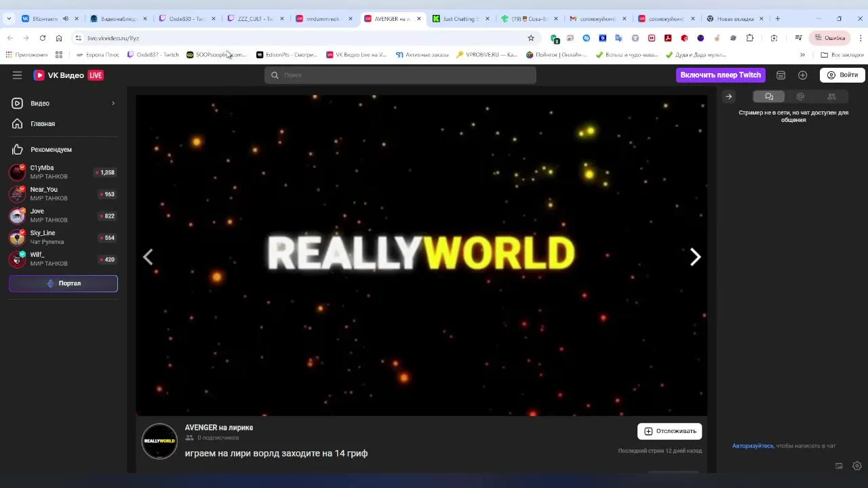The image size is (868, 488).
Task: Open Oxde837 - Twitch bookmark
Action: (153, 55)
